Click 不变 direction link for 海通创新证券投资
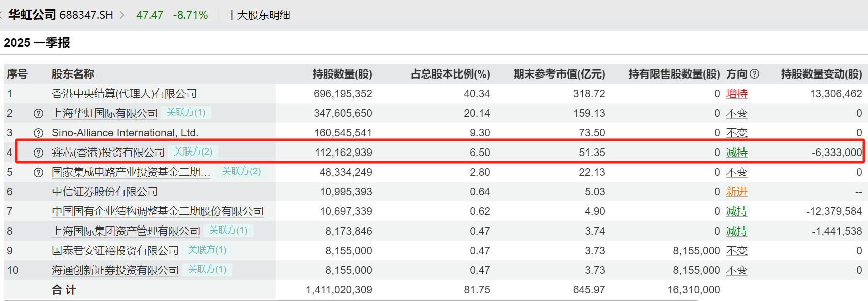The height and width of the screenshot is (301, 868). coord(737,270)
